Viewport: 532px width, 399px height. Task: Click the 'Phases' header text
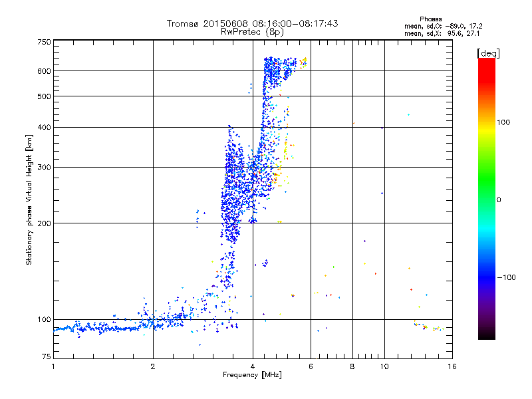[430, 19]
